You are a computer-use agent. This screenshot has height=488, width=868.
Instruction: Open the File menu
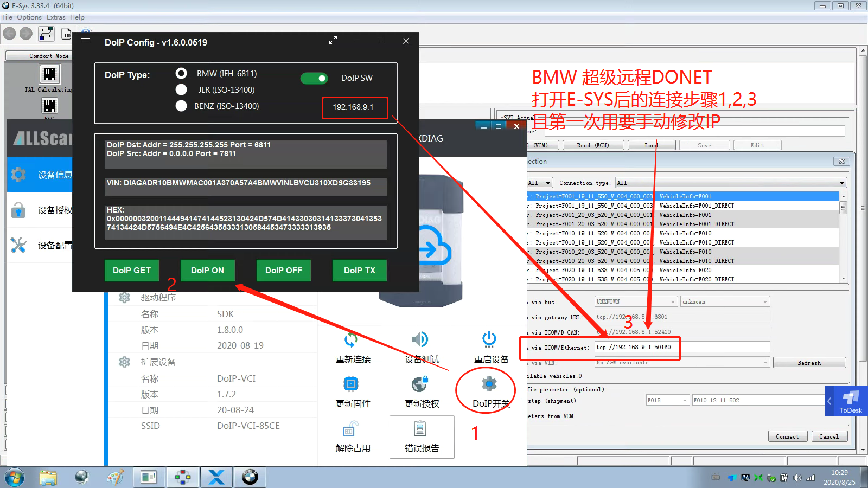(7, 17)
